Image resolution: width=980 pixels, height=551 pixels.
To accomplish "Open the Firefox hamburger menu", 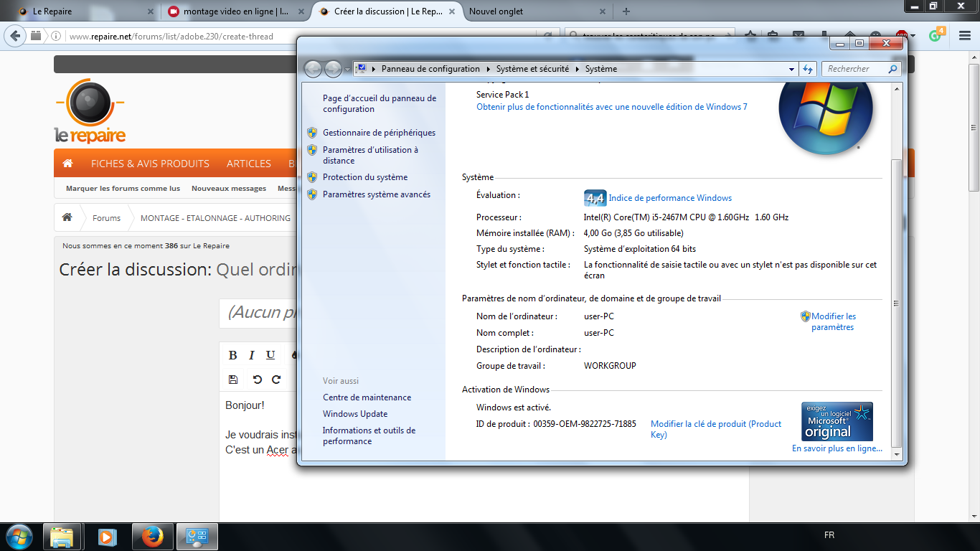I will (x=963, y=36).
